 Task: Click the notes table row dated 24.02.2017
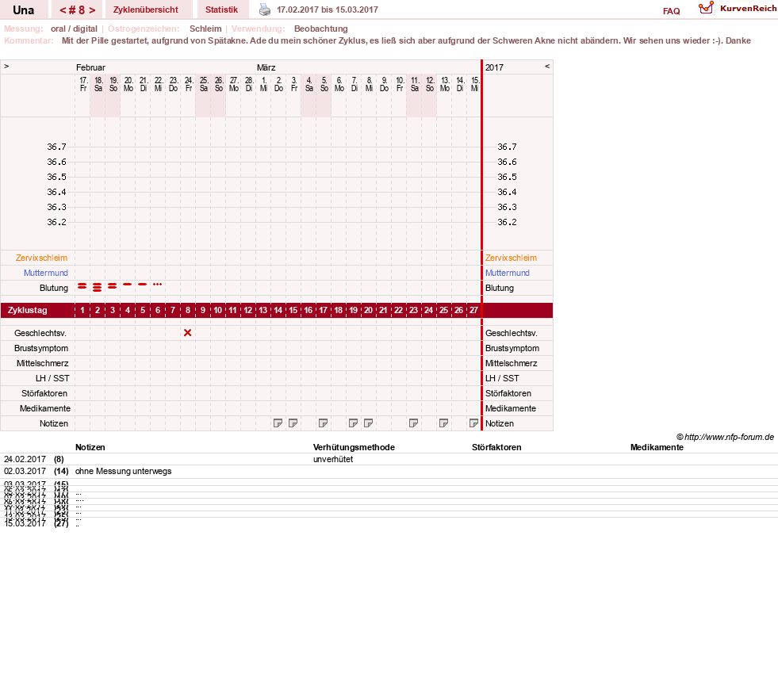[x=389, y=459]
